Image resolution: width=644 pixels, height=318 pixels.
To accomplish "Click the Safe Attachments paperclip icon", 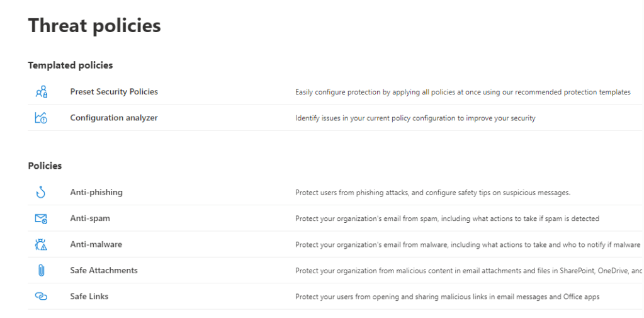I will [x=42, y=270].
